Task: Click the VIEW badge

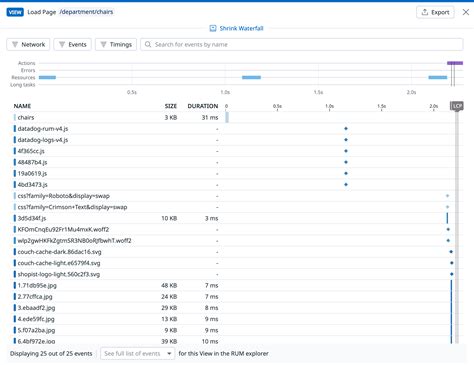Action: [15, 12]
